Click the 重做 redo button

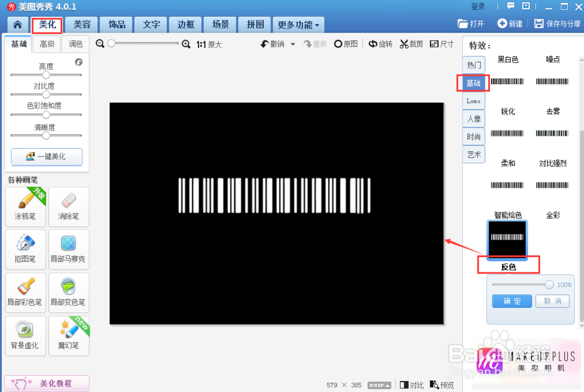[315, 44]
